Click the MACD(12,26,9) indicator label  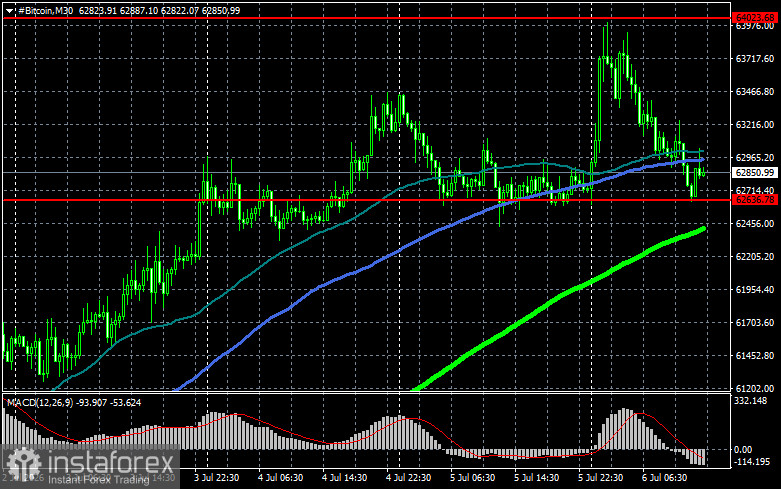[40, 402]
